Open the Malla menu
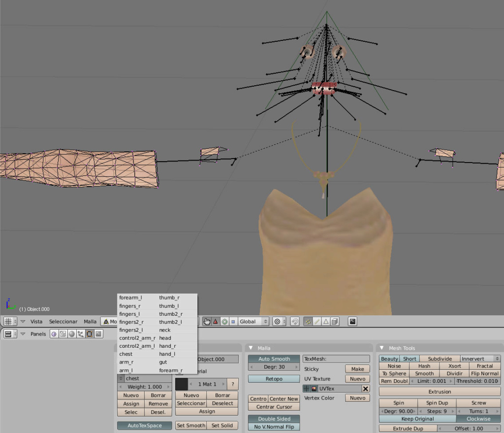 (x=90, y=321)
